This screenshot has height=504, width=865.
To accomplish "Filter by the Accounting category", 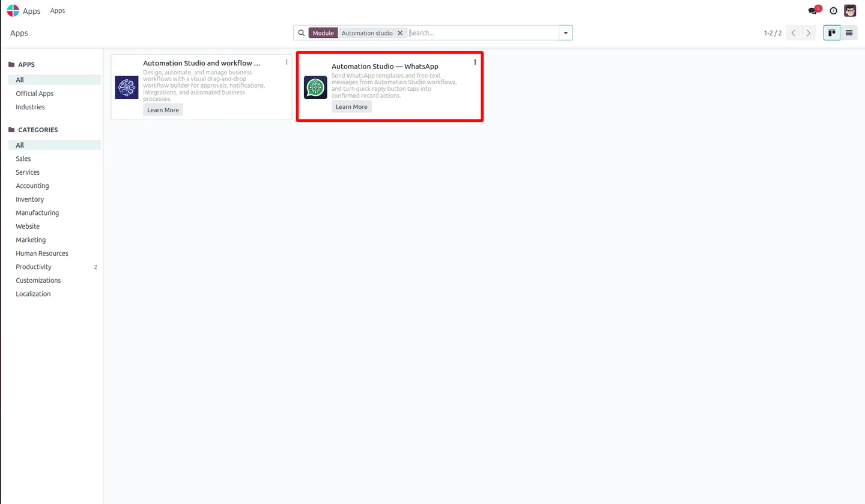I will (x=55, y=186).
